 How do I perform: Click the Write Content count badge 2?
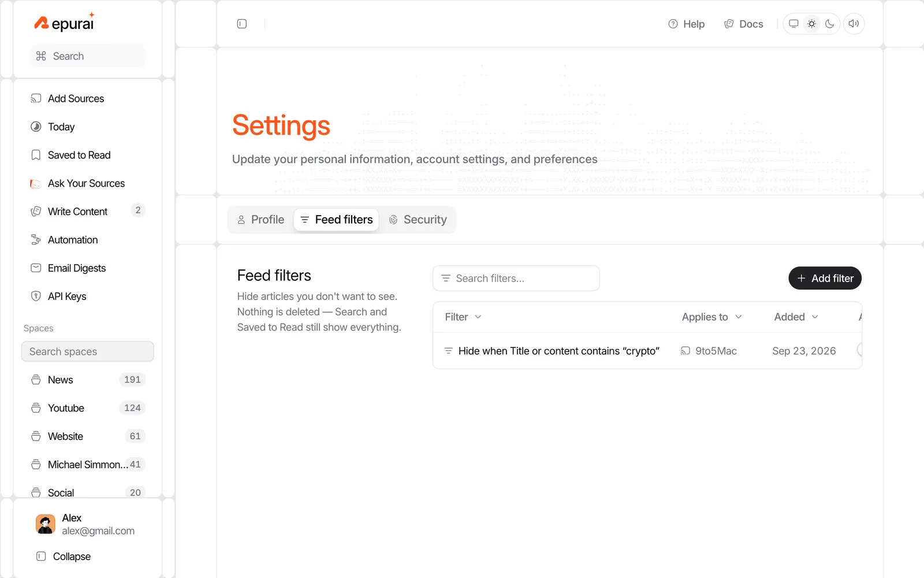pos(137,210)
